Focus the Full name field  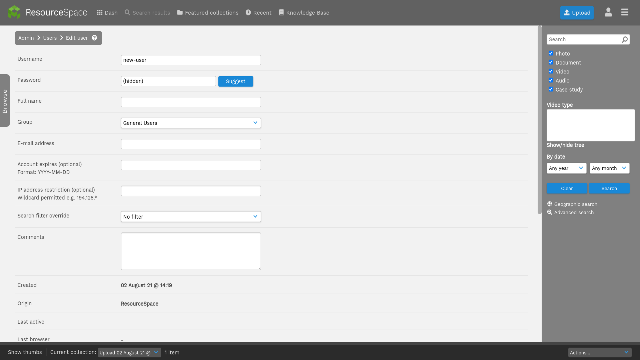(191, 102)
